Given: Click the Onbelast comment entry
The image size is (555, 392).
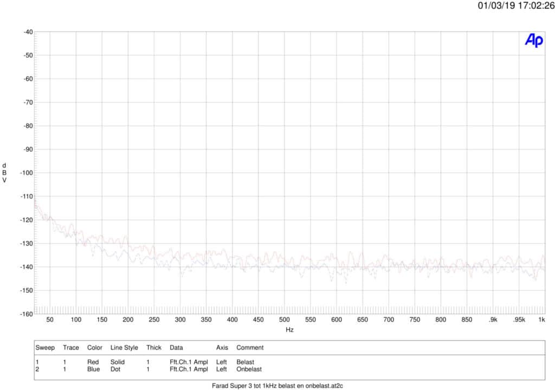Looking at the screenshot, I should (x=249, y=369).
